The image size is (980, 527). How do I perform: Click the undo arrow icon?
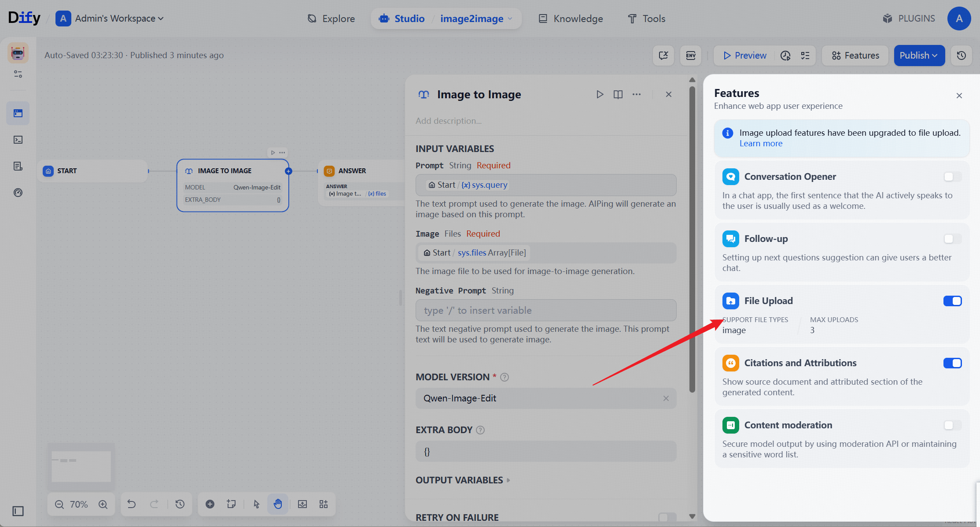click(131, 504)
